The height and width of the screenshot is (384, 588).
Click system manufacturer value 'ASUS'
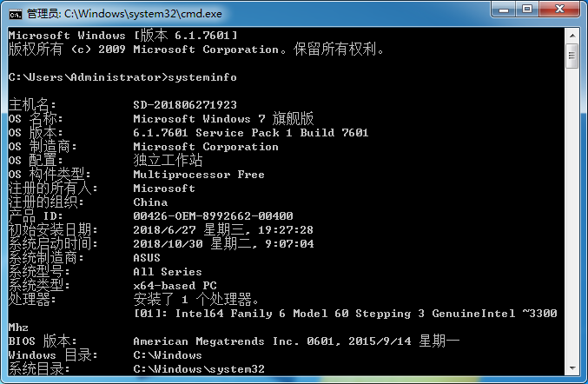click(147, 258)
